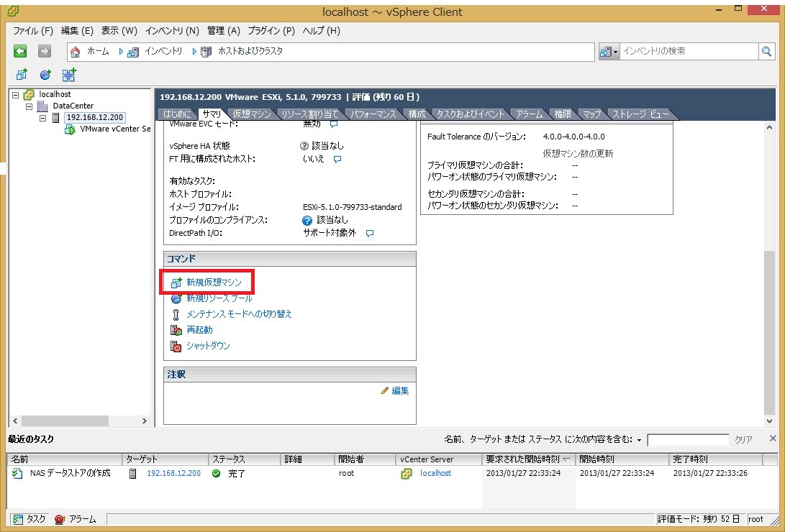Switch to the アラーム tab
This screenshot has height=532, width=785.
529,114
